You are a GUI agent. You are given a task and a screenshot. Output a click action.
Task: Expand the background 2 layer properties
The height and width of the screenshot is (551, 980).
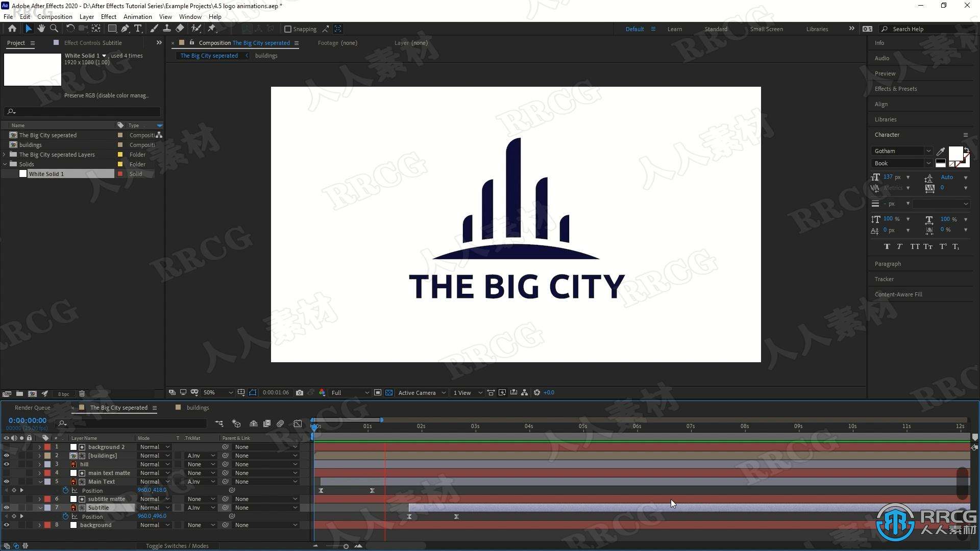coord(39,447)
